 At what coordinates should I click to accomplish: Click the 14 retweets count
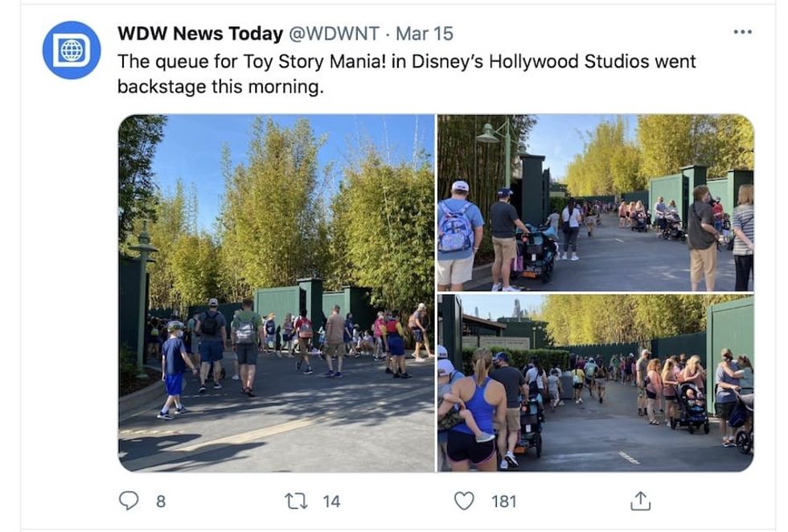(331, 501)
